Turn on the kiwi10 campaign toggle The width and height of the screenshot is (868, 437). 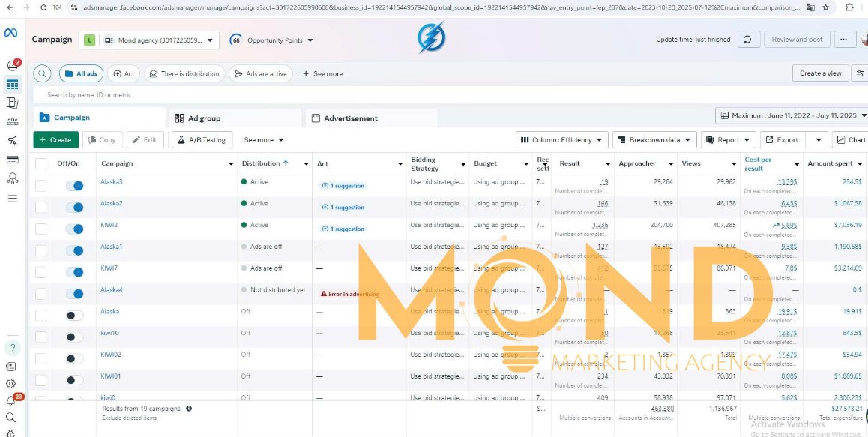pos(75,337)
